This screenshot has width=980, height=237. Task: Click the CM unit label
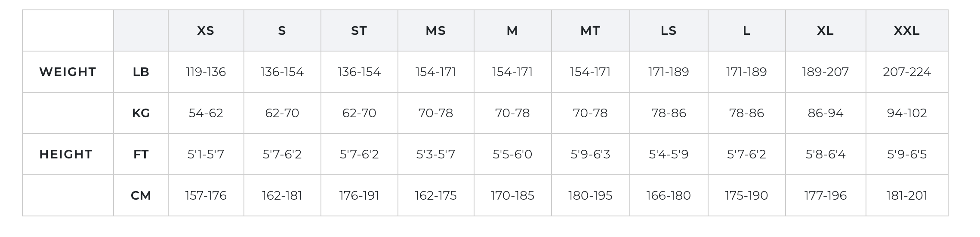[x=141, y=196]
